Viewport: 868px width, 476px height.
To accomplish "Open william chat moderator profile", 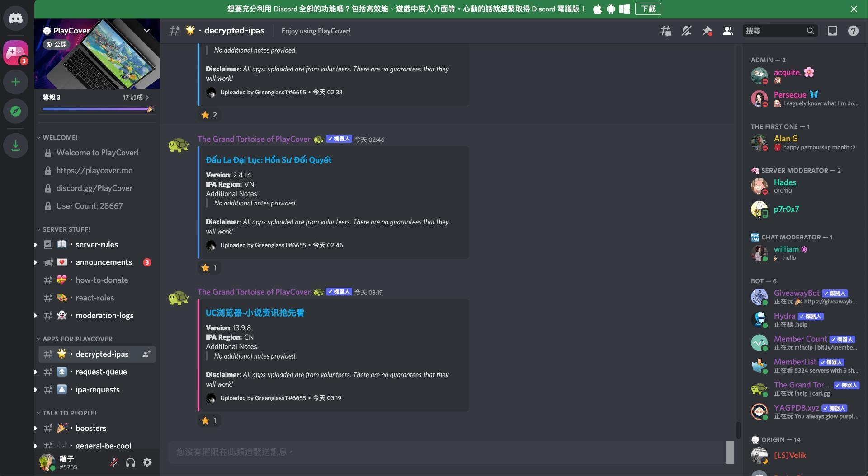I will 805,253.
